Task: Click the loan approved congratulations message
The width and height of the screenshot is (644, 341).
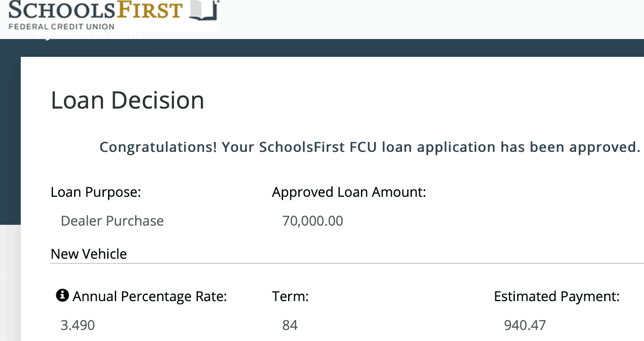Action: [369, 147]
